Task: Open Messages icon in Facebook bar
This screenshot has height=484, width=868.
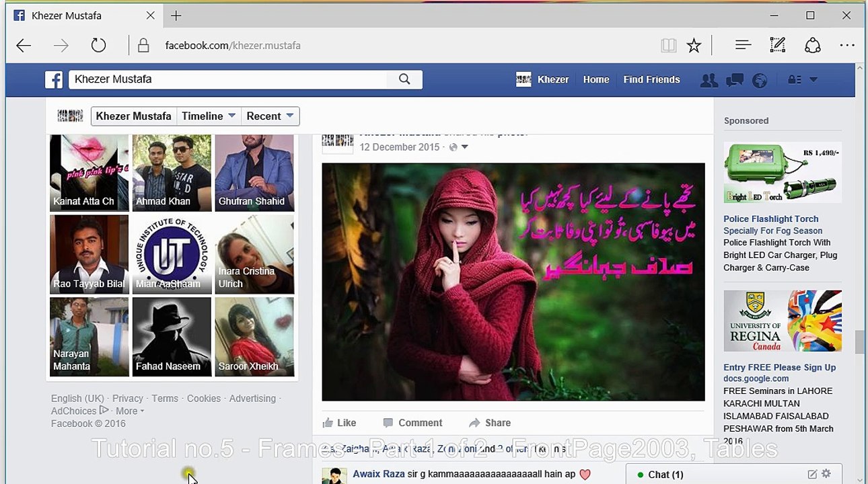Action: 735,80
